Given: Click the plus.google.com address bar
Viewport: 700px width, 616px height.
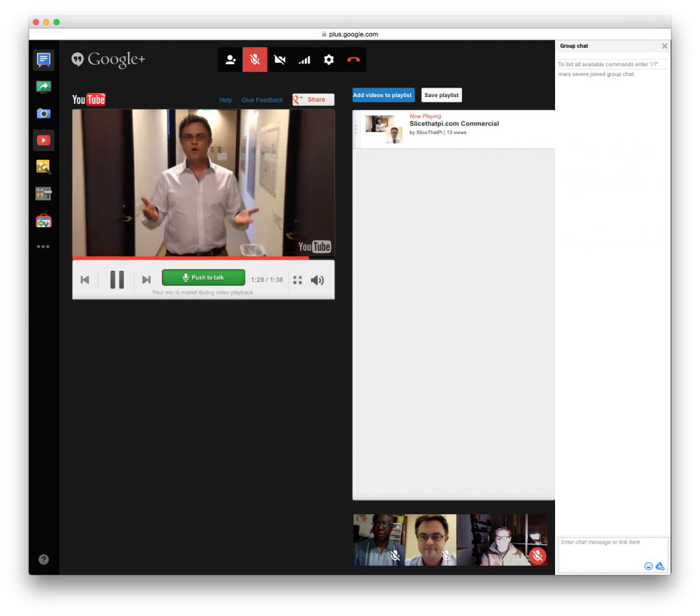Looking at the screenshot, I should [350, 34].
